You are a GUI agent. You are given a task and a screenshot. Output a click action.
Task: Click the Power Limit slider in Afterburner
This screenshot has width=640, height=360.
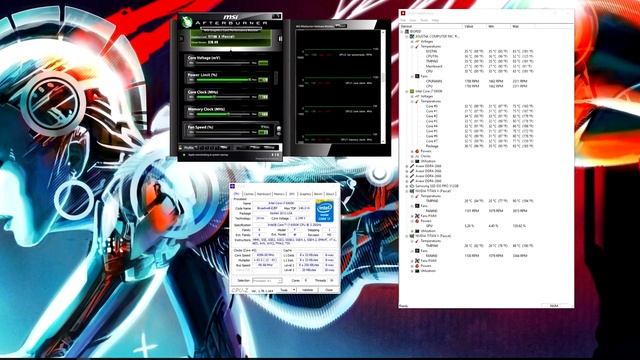(x=222, y=80)
